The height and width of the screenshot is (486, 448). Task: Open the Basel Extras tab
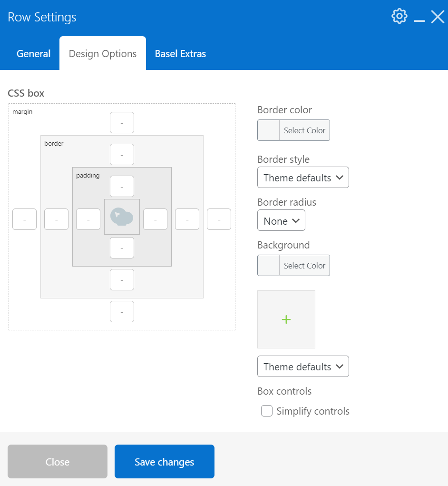(180, 53)
